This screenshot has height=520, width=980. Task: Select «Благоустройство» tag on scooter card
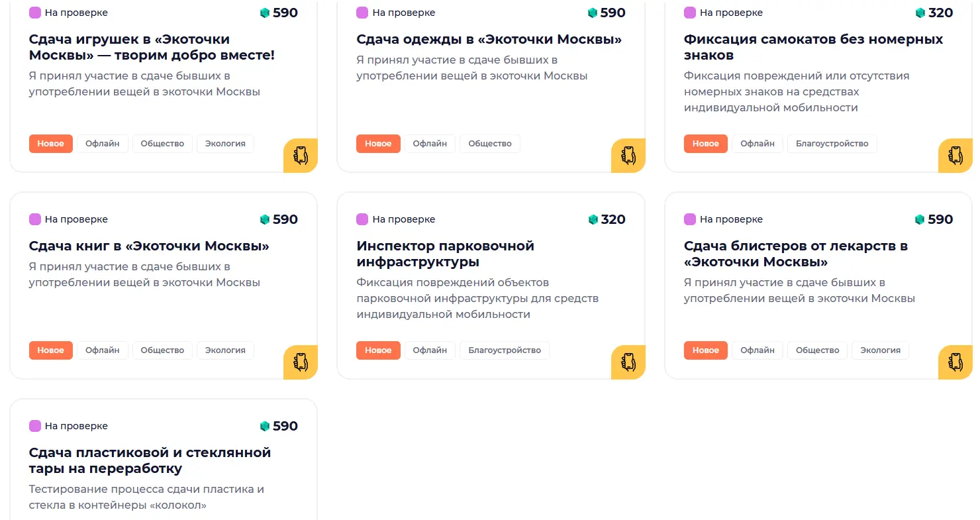[832, 144]
